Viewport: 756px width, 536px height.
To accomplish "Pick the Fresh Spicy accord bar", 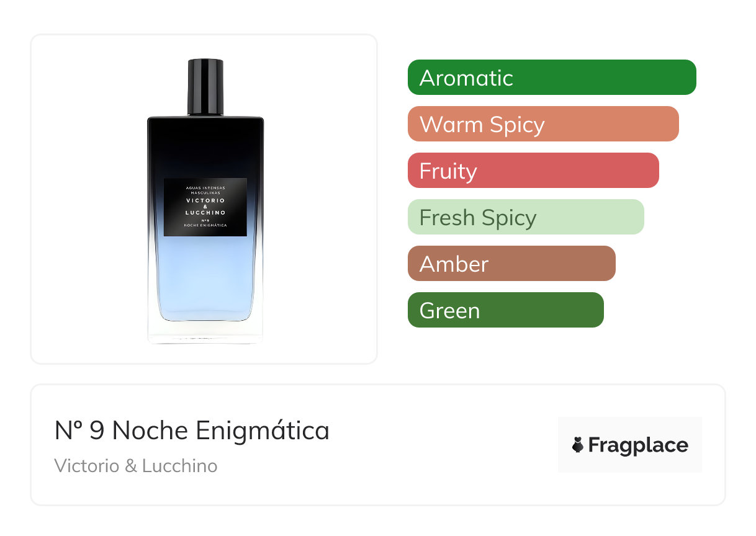I will pos(526,217).
